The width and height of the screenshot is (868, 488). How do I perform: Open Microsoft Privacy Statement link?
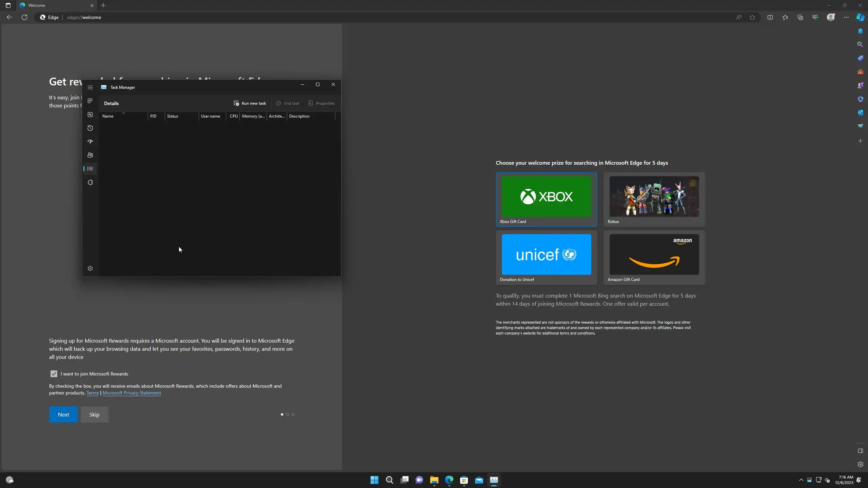click(x=132, y=393)
